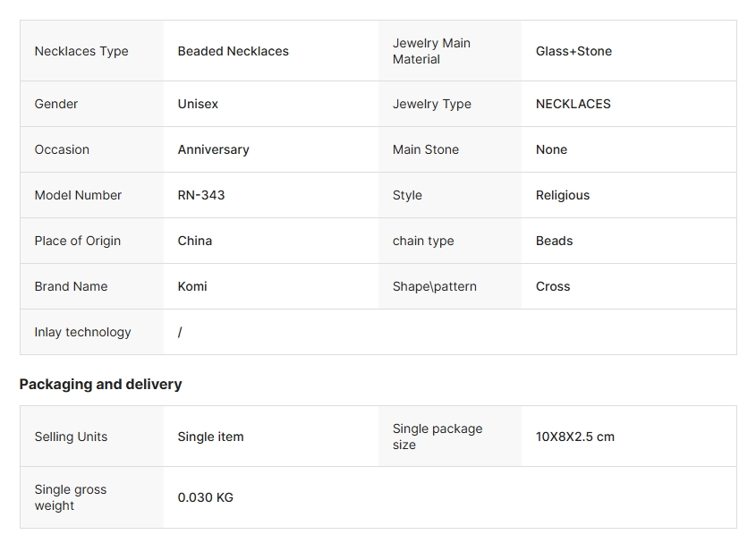This screenshot has height=543, width=756.
Task: Select the Beaded Necklaces value text
Action: 233,51
